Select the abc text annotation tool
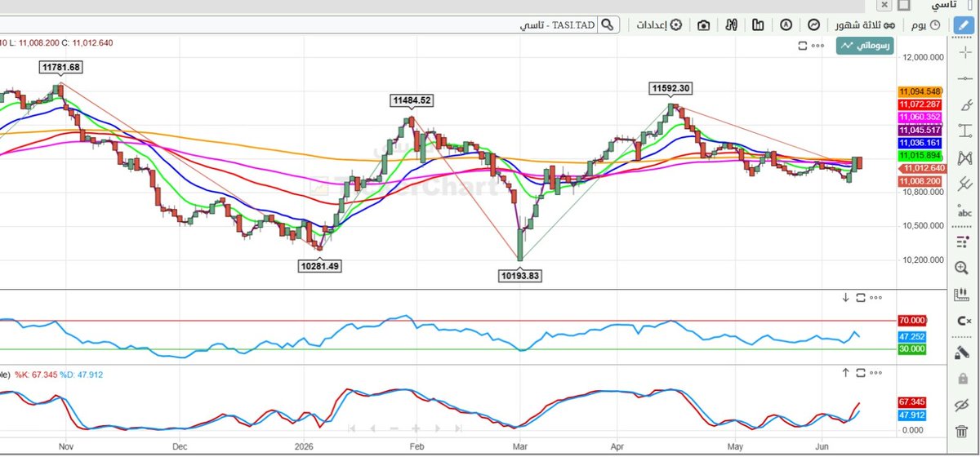This screenshot has width=980, height=457. 965,212
